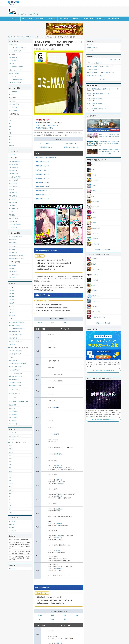Click the ゲームでポイ活して top banner ad

(x=64, y=29)
